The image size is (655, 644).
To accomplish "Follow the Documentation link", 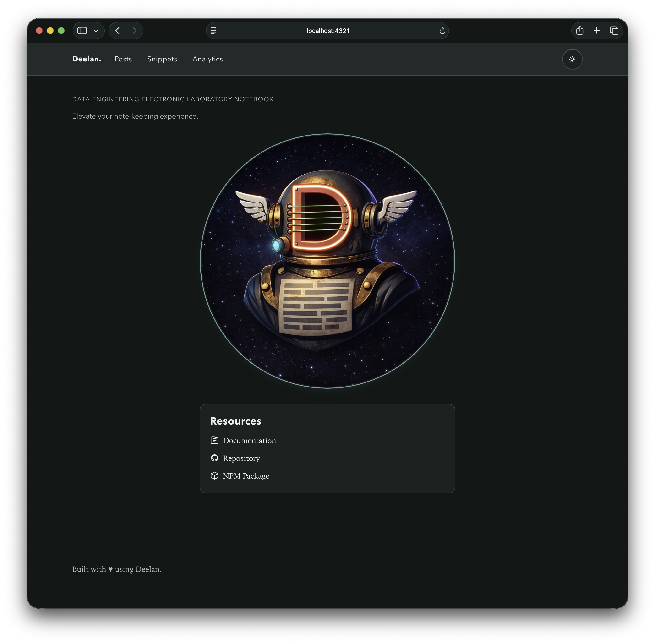I will 249,440.
